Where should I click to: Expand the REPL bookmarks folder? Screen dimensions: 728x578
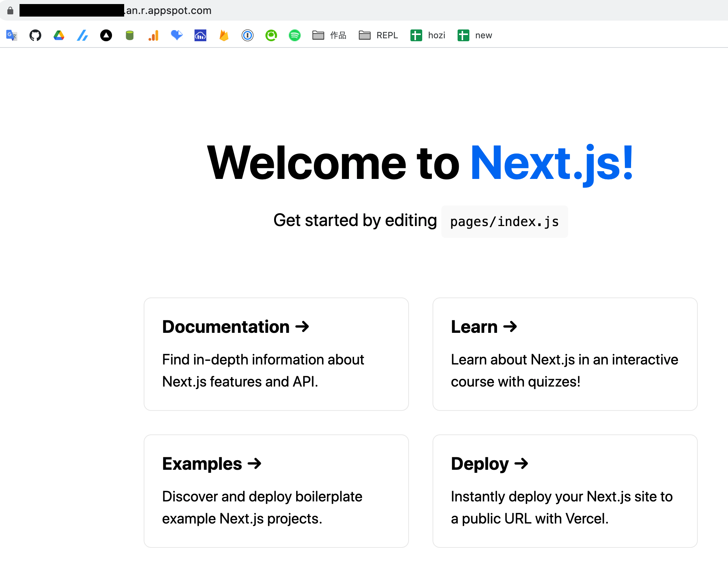pos(378,35)
